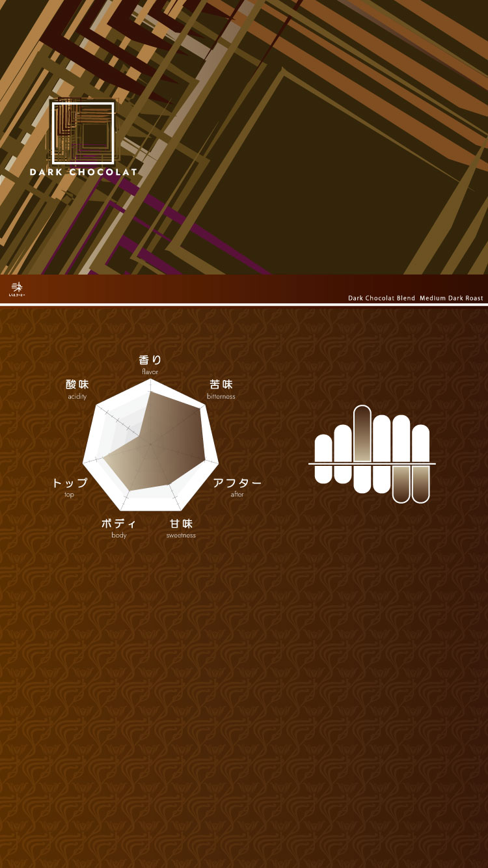This screenshot has width=488, height=868.
Task: Click the horizontal divider line through the bars
Action: coord(372,464)
